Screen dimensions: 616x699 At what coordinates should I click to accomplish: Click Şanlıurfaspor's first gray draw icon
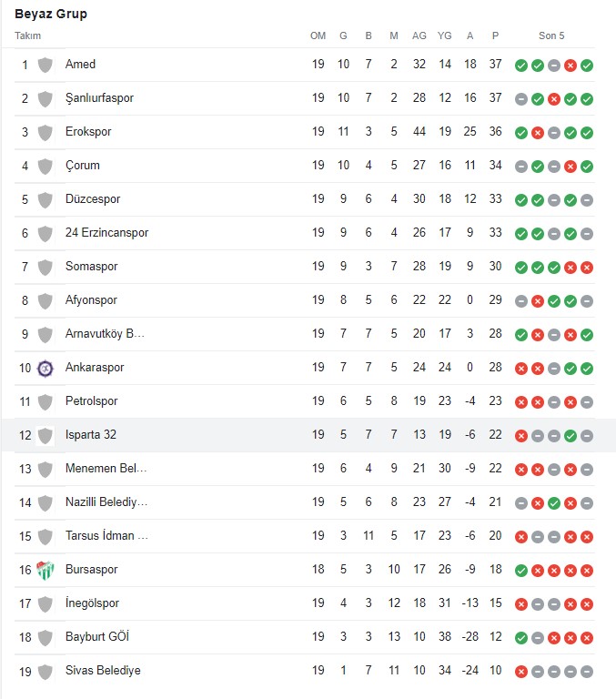pyautogui.click(x=521, y=99)
